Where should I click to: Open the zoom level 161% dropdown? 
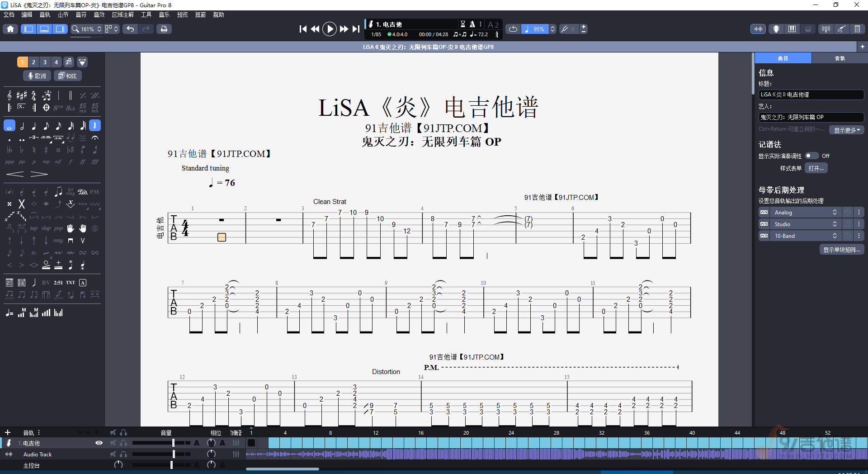87,29
